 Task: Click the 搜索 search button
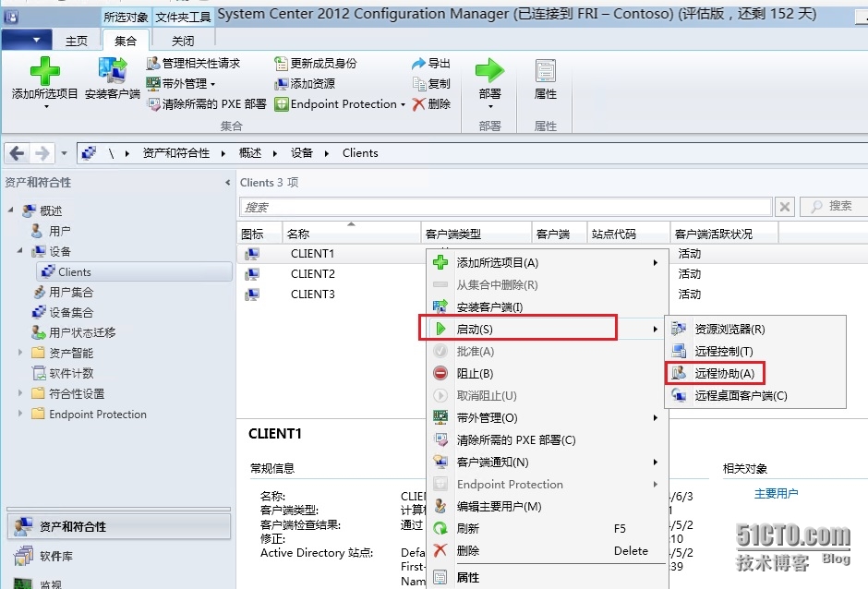[x=832, y=207]
